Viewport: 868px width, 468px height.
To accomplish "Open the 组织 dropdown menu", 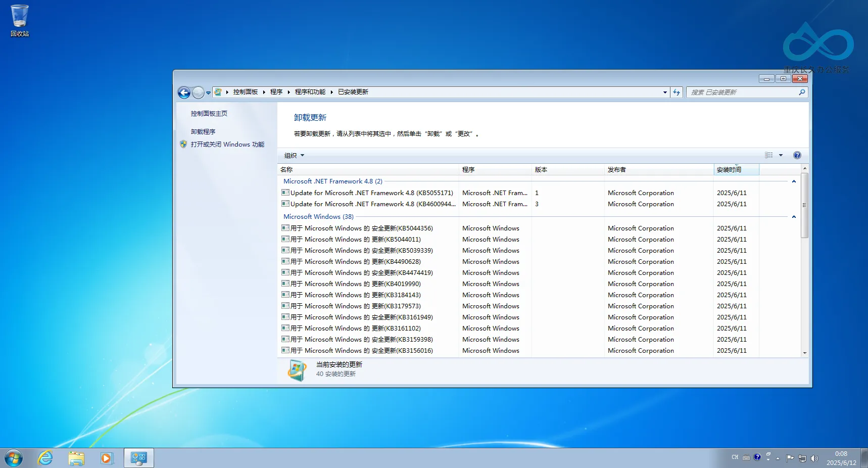I will [x=294, y=156].
